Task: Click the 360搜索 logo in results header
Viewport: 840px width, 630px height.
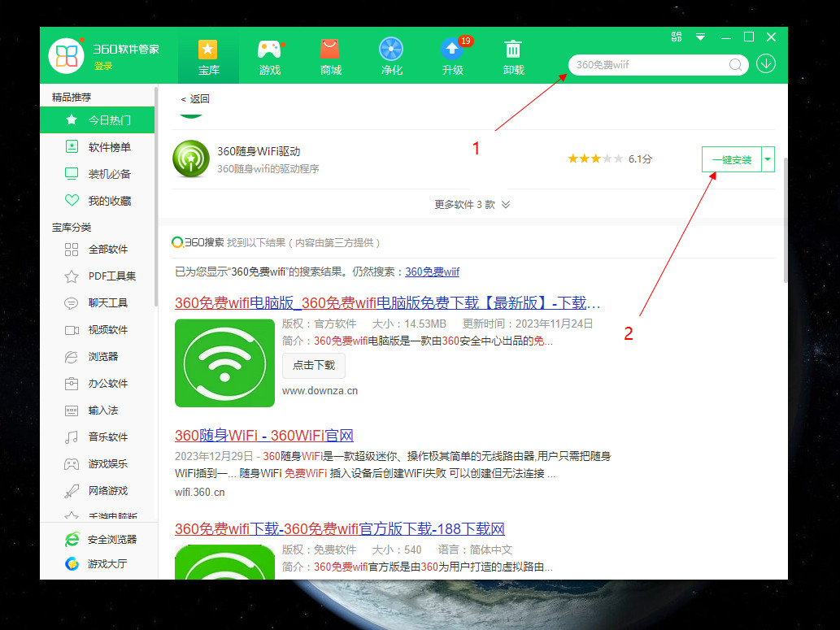Action: (198, 243)
